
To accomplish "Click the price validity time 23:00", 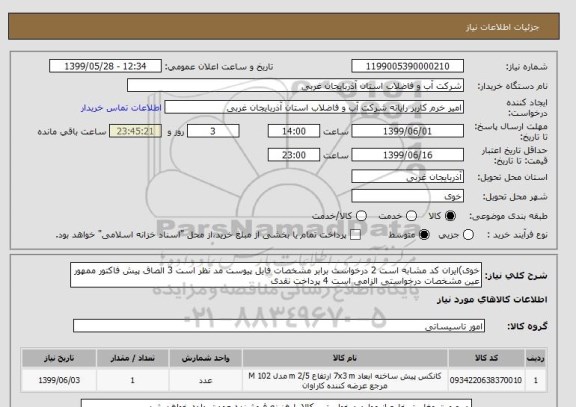I will pos(294,155).
